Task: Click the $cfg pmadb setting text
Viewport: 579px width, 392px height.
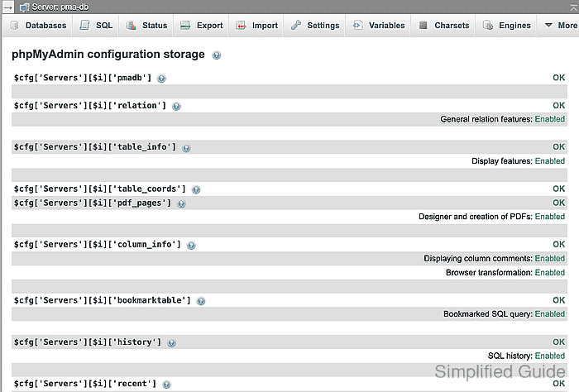Action: click(83, 78)
